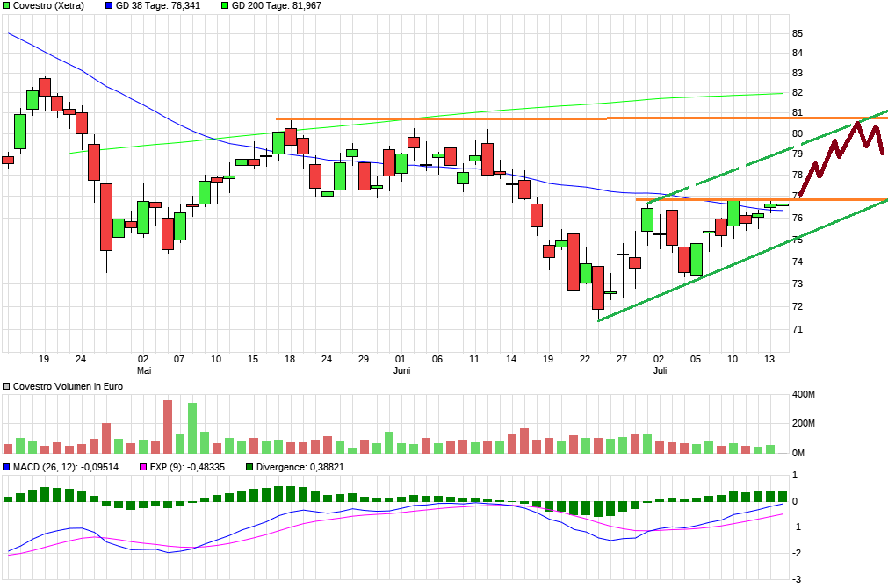Click the red zigzag price projection line
Viewport: 888px width, 588px height.
pyautogui.click(x=841, y=151)
